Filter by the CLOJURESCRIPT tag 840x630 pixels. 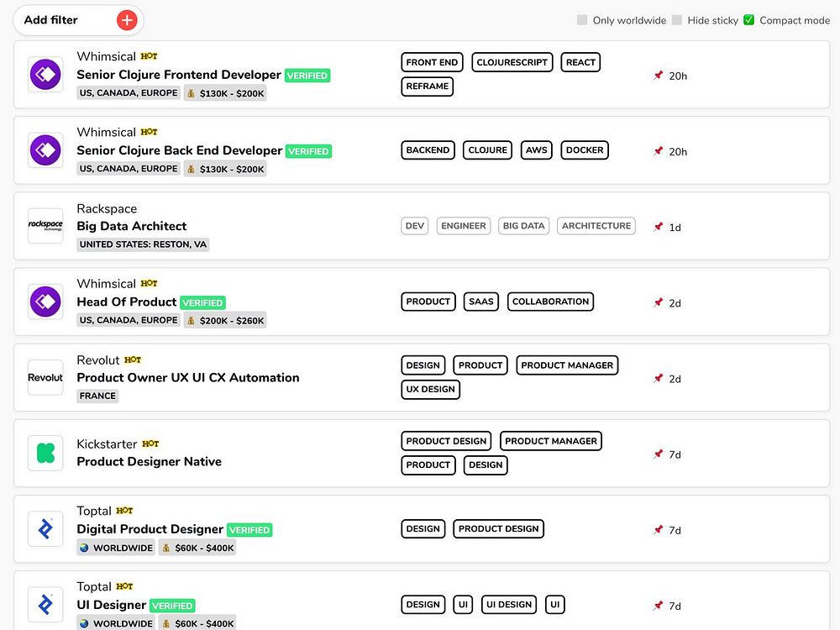click(x=512, y=62)
